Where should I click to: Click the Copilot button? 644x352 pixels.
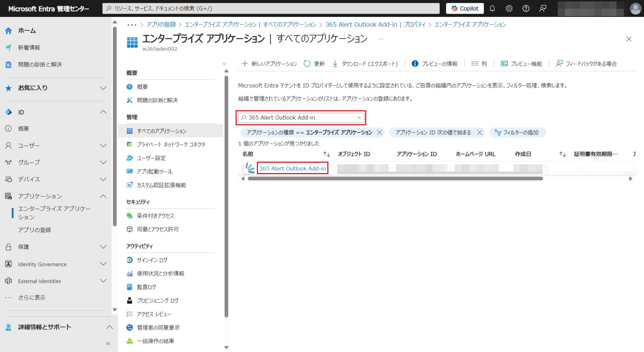[x=465, y=8]
